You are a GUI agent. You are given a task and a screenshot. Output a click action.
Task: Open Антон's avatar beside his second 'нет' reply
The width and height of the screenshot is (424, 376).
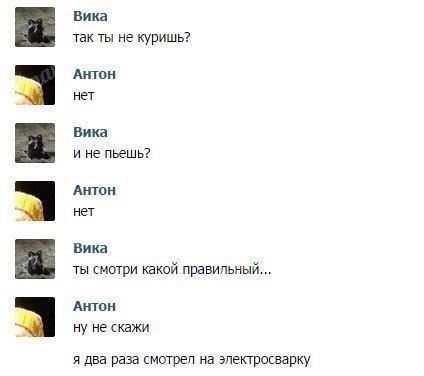pyautogui.click(x=35, y=201)
